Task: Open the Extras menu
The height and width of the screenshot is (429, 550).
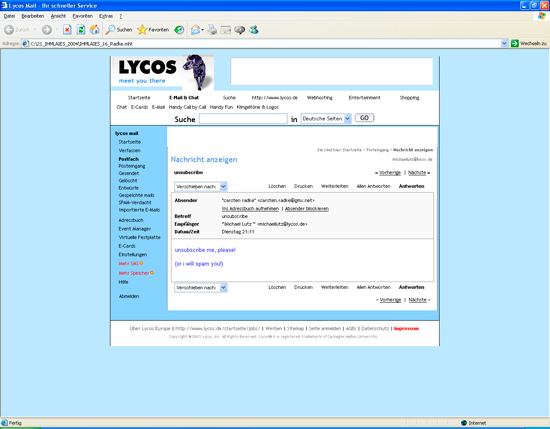Action: point(106,16)
